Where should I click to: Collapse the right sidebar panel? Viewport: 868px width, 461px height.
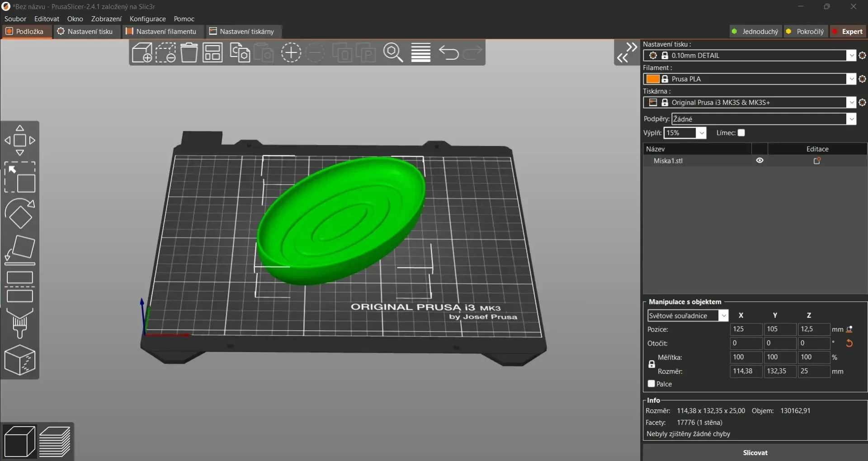click(x=627, y=52)
